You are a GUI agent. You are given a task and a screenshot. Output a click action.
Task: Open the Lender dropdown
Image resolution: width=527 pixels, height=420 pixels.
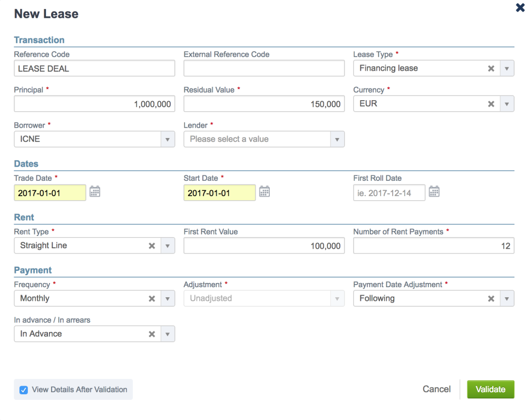(x=337, y=140)
